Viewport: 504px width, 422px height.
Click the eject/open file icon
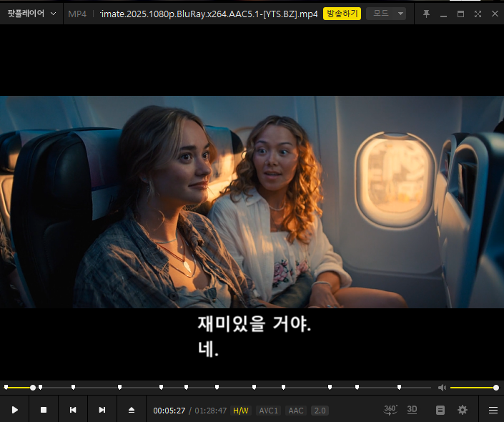[132, 410]
